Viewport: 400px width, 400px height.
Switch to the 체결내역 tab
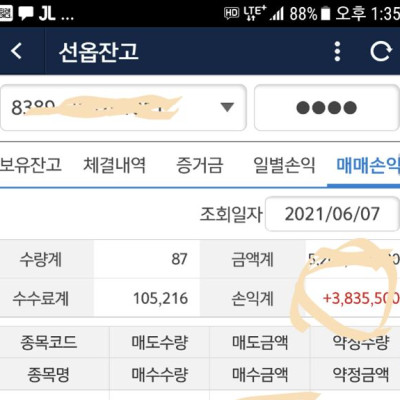pyautogui.click(x=115, y=165)
